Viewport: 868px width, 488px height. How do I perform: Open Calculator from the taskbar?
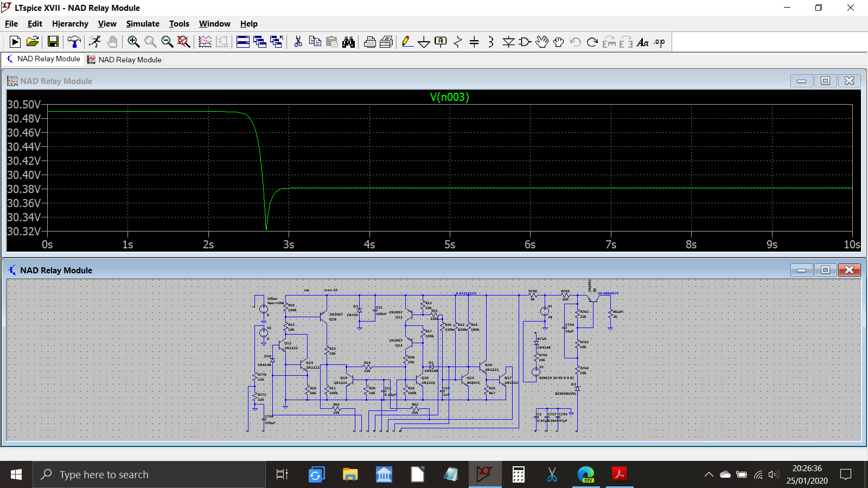coord(519,475)
